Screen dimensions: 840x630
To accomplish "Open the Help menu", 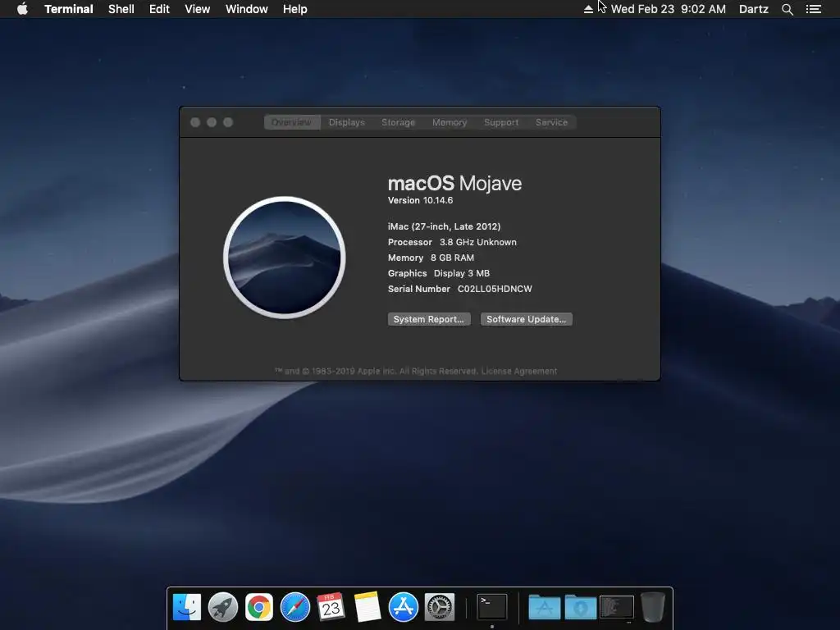I will click(x=294, y=9).
